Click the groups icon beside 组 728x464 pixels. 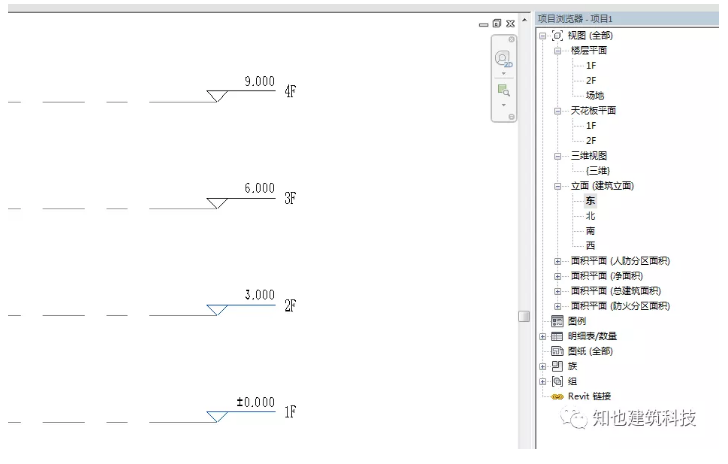[x=557, y=381]
